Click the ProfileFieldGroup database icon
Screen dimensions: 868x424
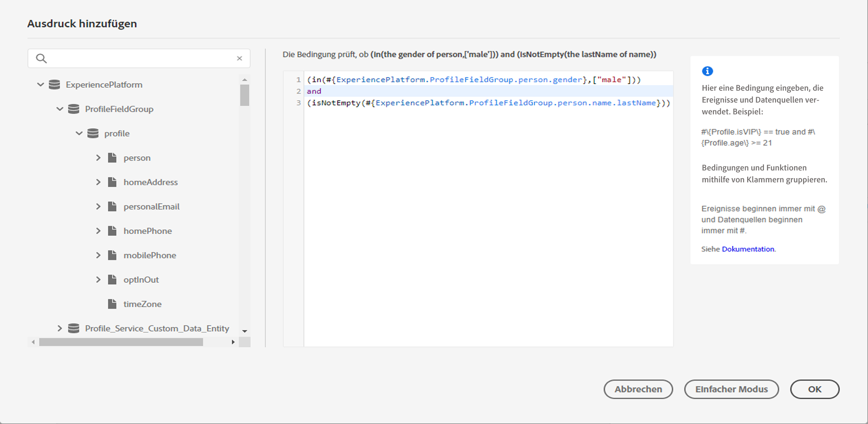(x=73, y=109)
